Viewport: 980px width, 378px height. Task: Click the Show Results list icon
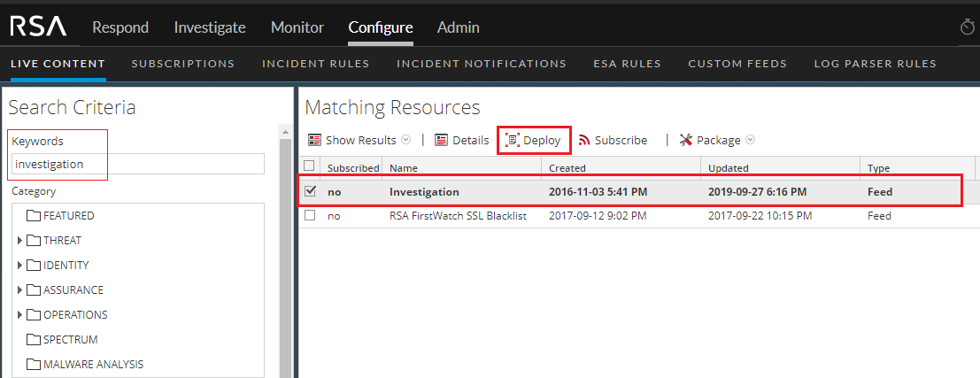[x=314, y=140]
